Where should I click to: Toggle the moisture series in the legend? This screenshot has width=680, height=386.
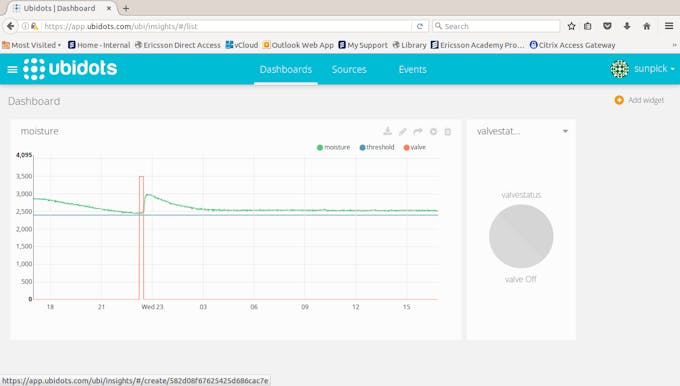[x=333, y=147]
